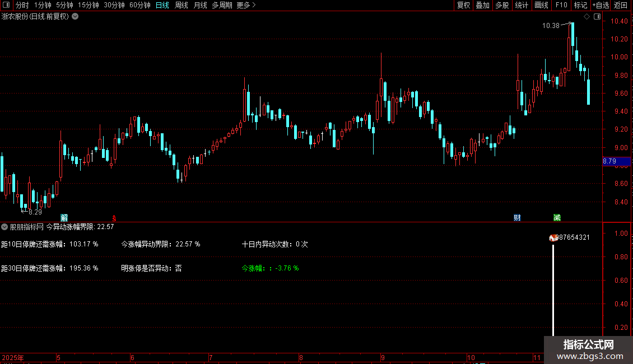Toggle the side panel icon at top-left
This screenshot has height=364, width=633.
pos(6,5)
